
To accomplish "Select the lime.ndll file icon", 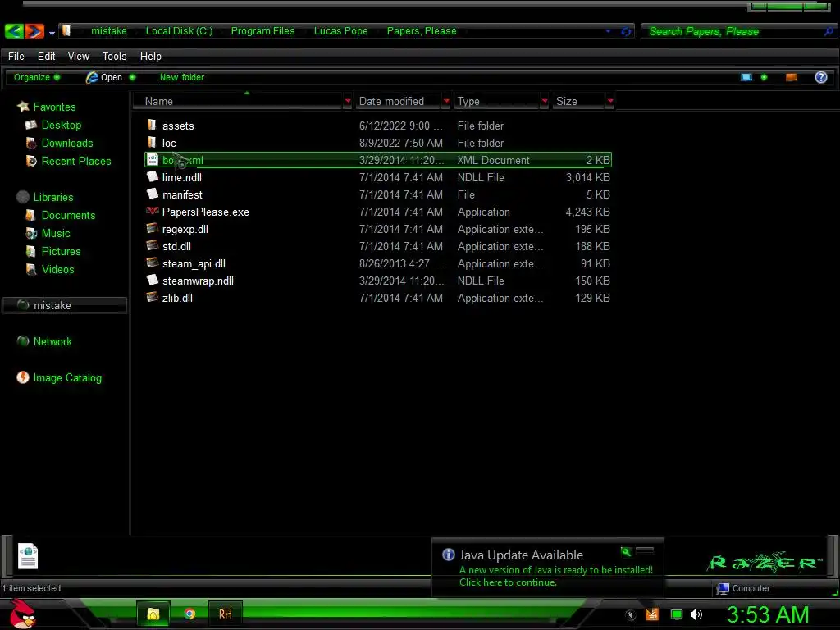I will (x=152, y=176).
